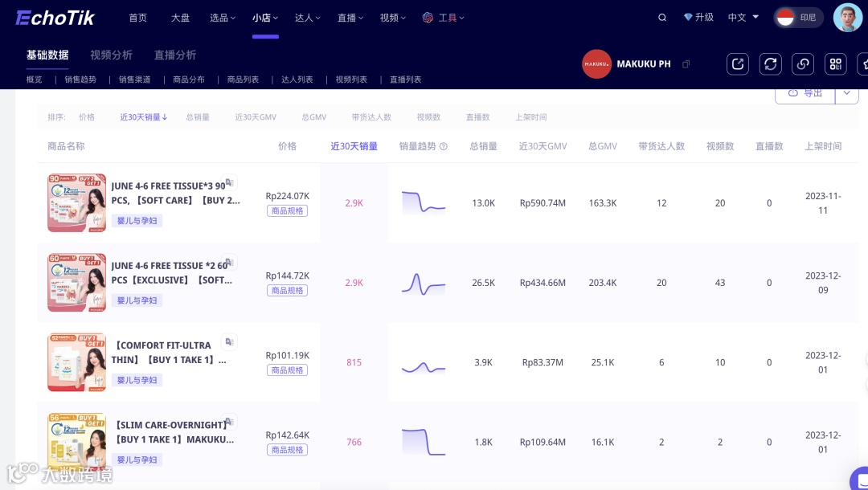868x490 pixels.
Task: Open the 印尼 country selector
Action: tap(799, 18)
